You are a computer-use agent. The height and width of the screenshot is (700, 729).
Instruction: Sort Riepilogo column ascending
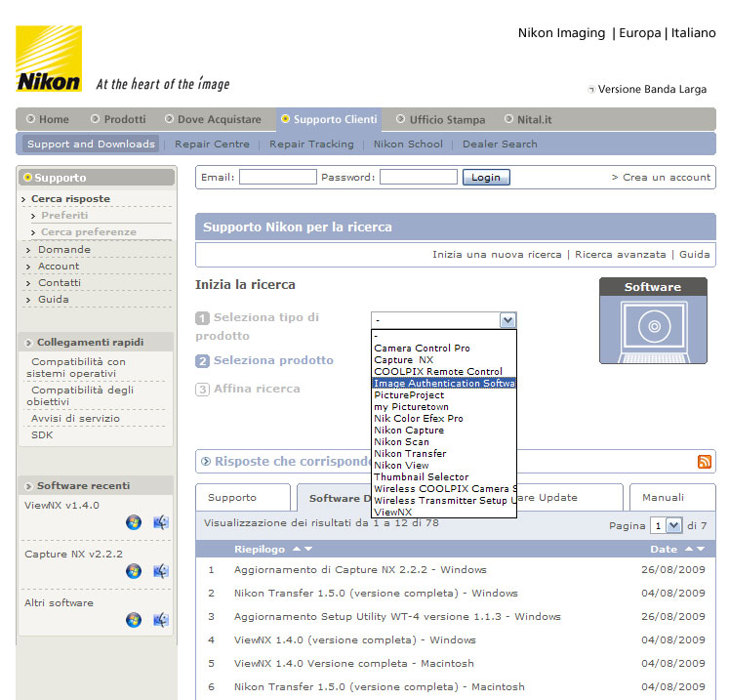297,550
